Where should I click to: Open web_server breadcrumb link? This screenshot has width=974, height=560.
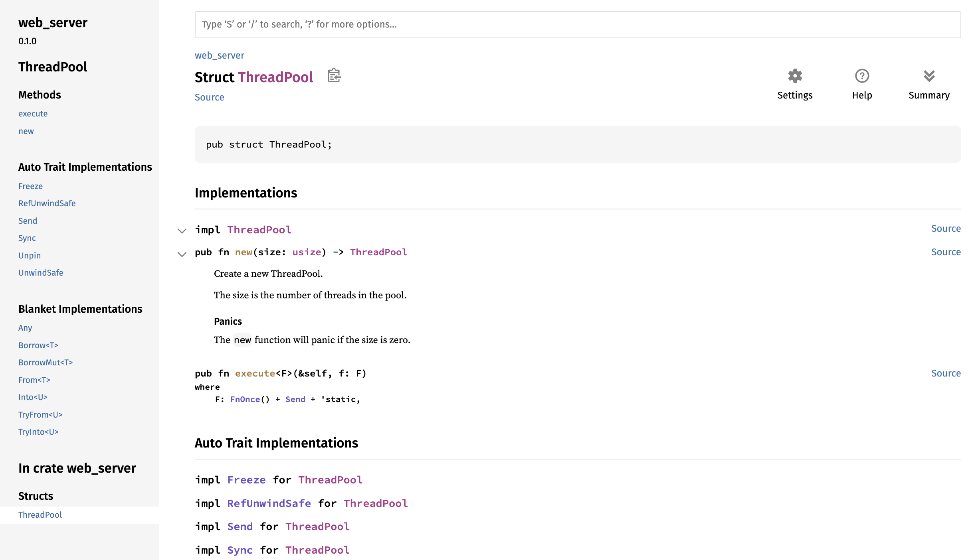click(220, 55)
